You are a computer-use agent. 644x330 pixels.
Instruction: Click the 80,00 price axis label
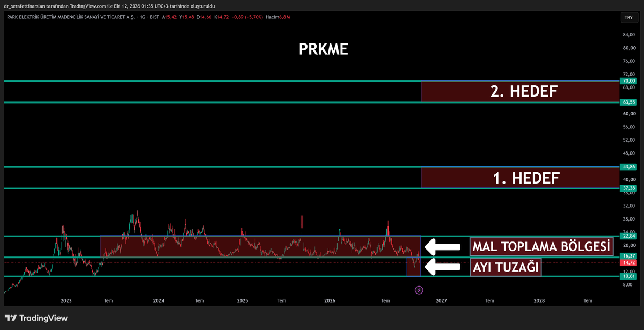pos(629,48)
